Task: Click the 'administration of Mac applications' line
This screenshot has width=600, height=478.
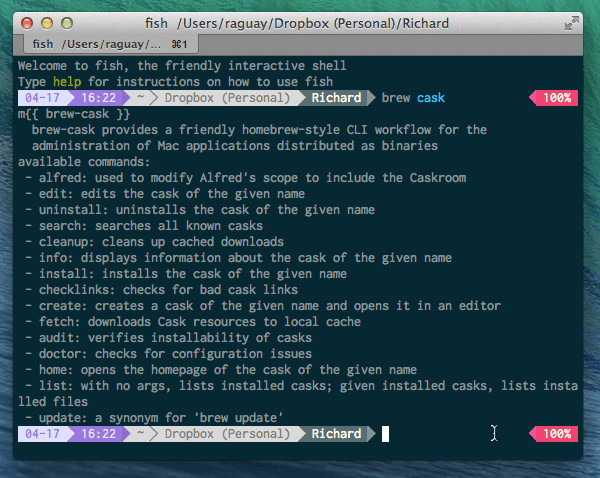Action: (x=235, y=146)
